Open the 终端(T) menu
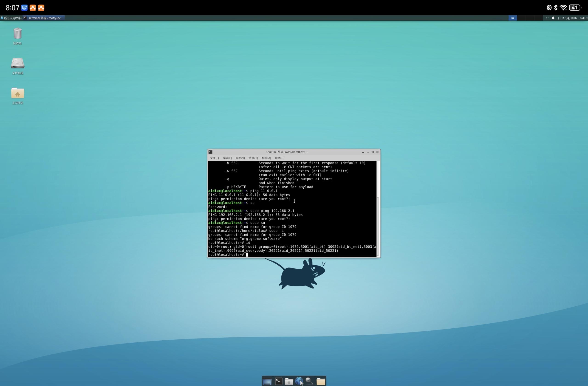Screen dimensions: 588x386 pos(253,158)
